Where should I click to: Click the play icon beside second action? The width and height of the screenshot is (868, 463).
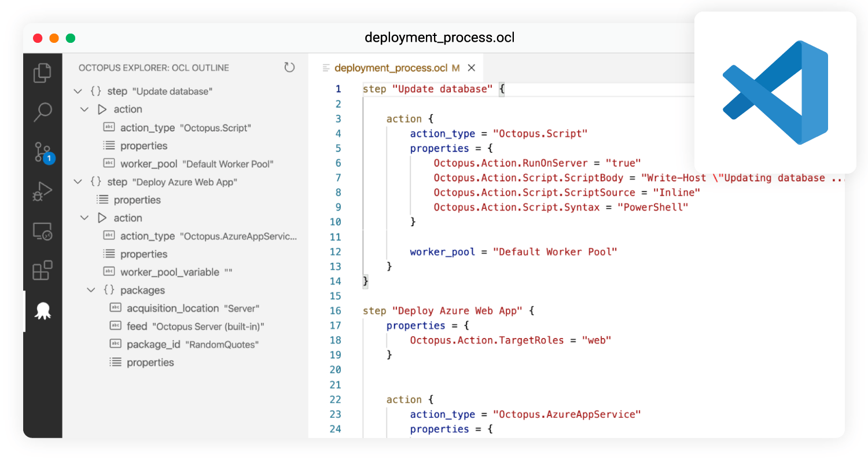(x=102, y=218)
